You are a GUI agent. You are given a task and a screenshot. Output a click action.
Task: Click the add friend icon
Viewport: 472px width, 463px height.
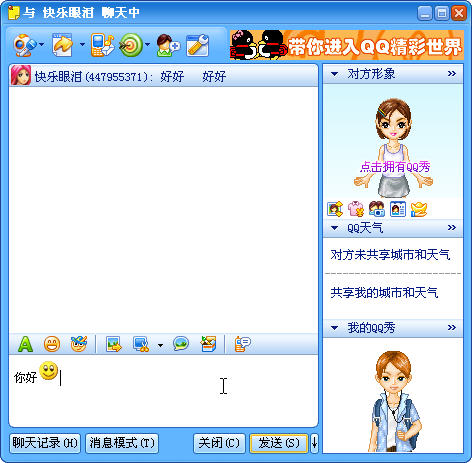(x=168, y=45)
